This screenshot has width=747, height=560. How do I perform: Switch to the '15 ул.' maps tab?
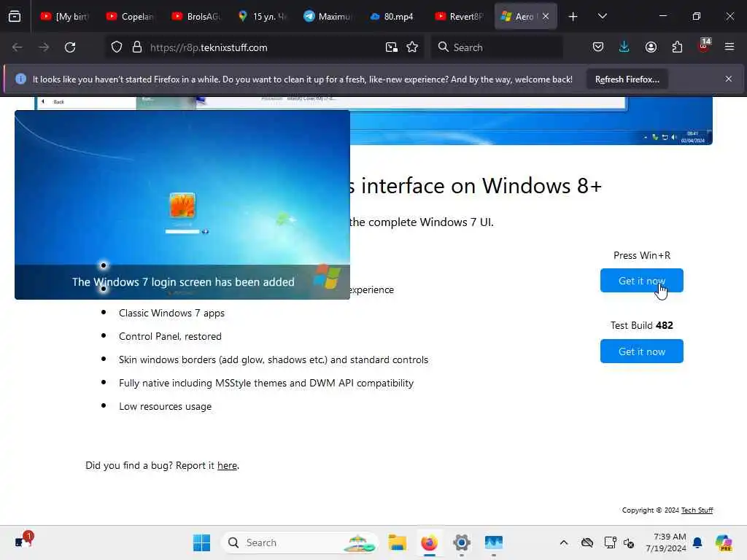[261, 16]
